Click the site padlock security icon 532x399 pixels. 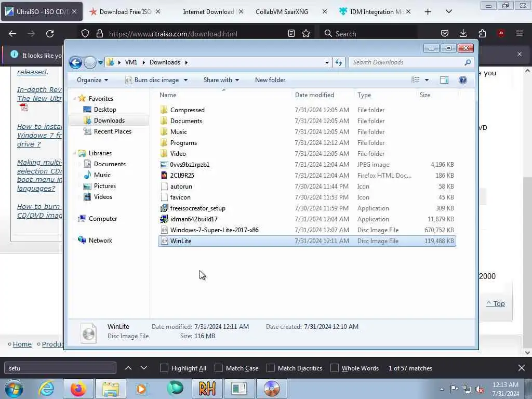(x=99, y=34)
